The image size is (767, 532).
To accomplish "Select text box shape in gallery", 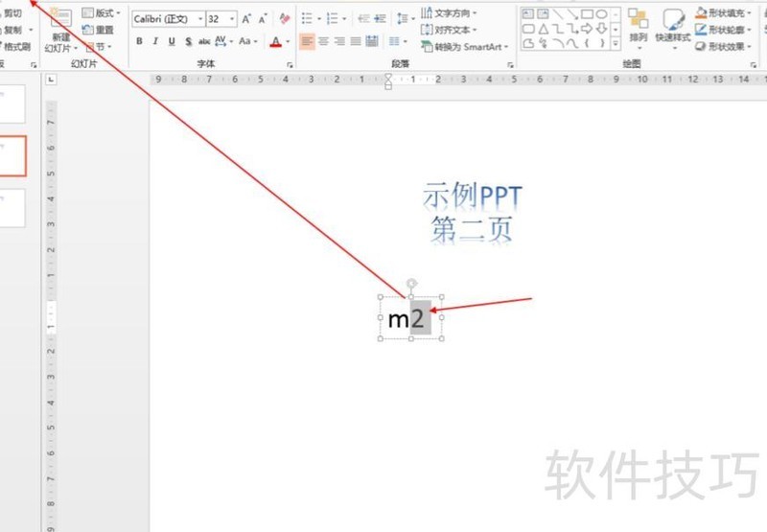I will (x=528, y=13).
